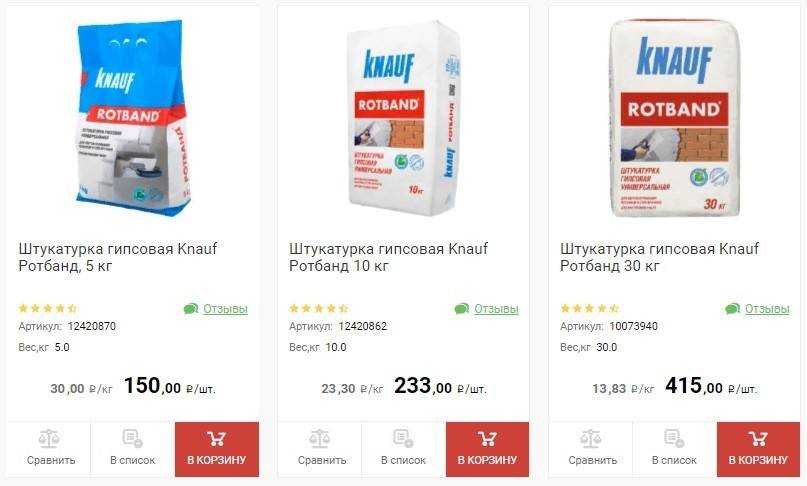Click add-to-list icon for Rotband 30 кг
Screen dimensions: 807x486
pyautogui.click(x=674, y=439)
